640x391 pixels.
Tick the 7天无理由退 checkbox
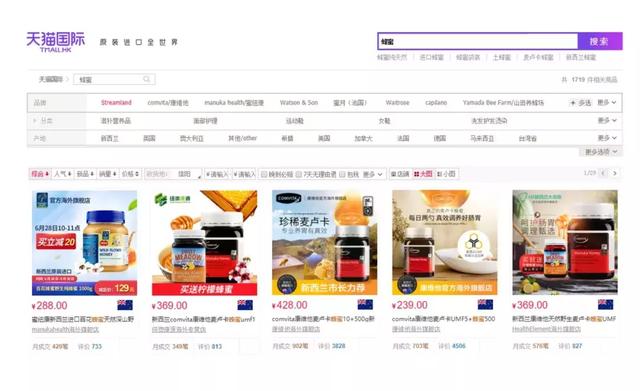[299, 174]
